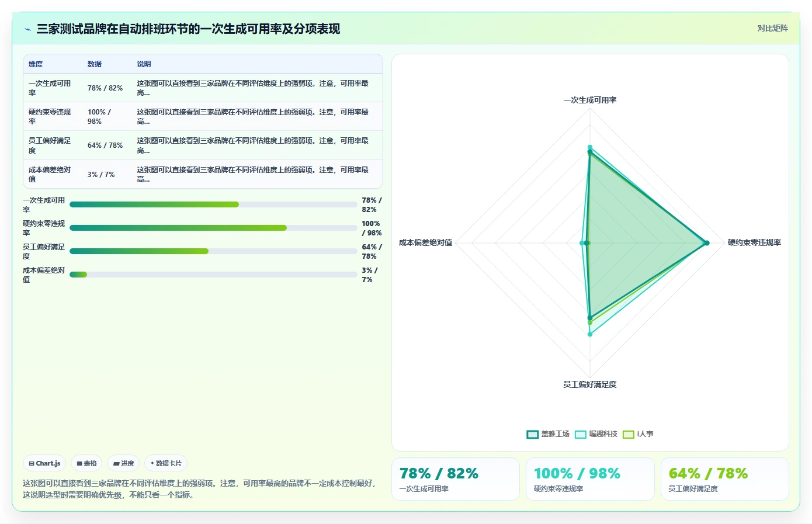The height and width of the screenshot is (524, 812).
Task: Click the description in the 成本偏差绝对值 table row
Action: (x=253, y=175)
